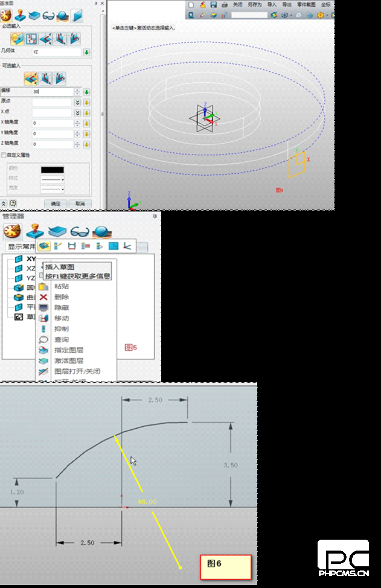This screenshot has height=588, width=381.
Task: Select the 3D glasses icon in Manager panel
Action: coord(80,231)
